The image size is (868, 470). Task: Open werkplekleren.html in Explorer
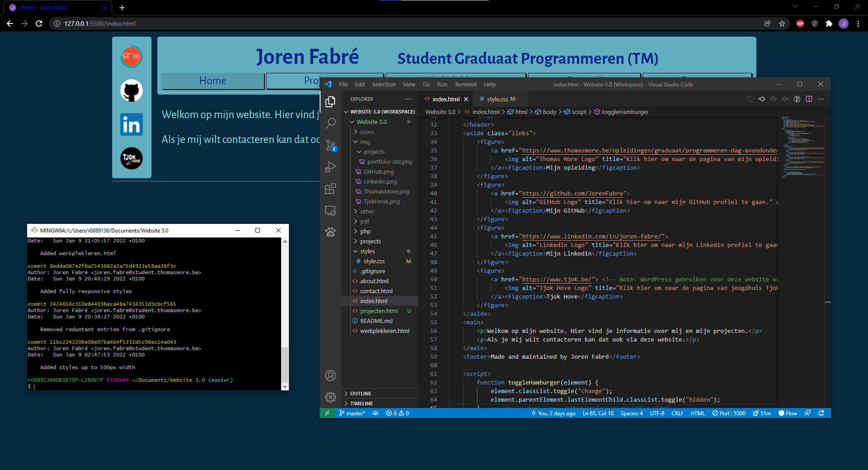pyautogui.click(x=380, y=331)
